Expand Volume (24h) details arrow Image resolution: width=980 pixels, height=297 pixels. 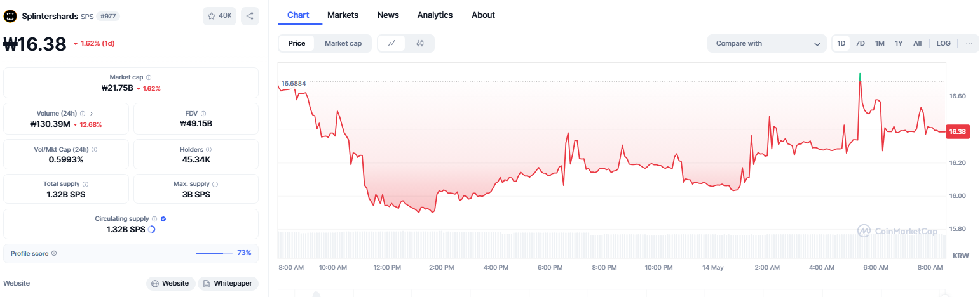[92, 113]
